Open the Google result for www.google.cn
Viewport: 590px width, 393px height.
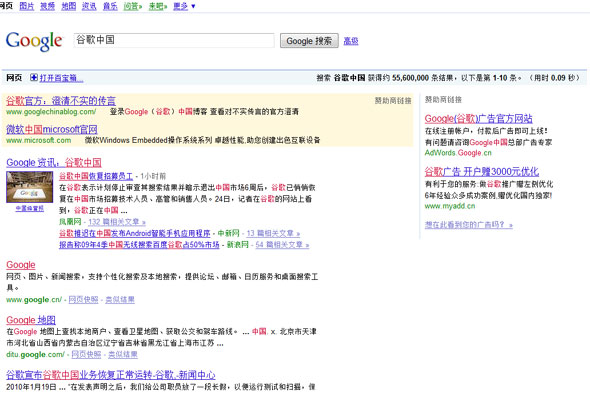[x=21, y=265]
